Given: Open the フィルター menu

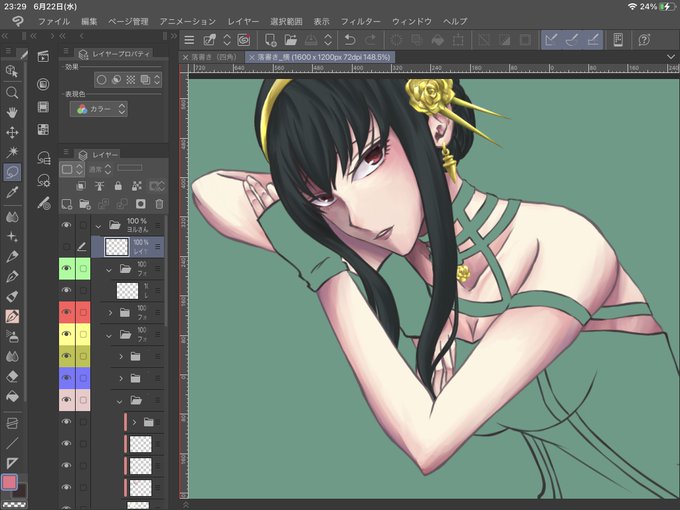Looking at the screenshot, I should point(360,21).
